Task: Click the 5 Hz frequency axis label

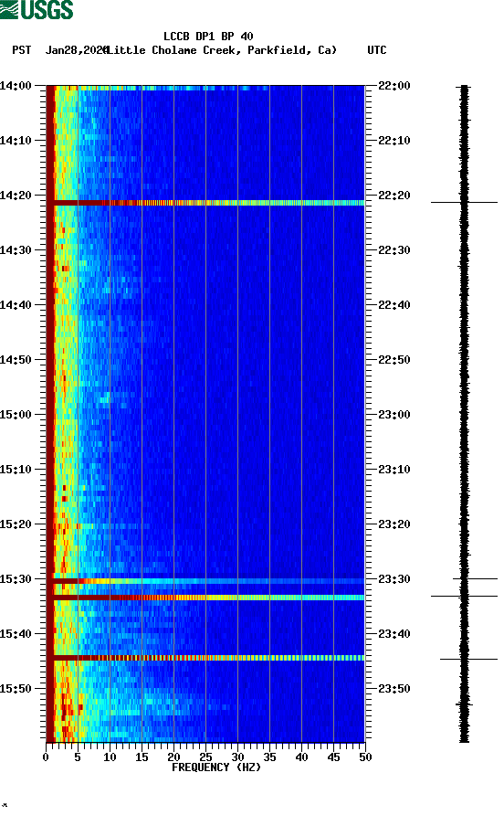Action: [78, 757]
